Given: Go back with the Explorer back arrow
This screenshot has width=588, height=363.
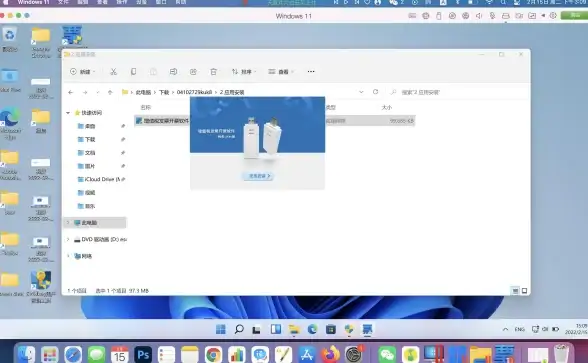Looking at the screenshot, I should [70, 92].
